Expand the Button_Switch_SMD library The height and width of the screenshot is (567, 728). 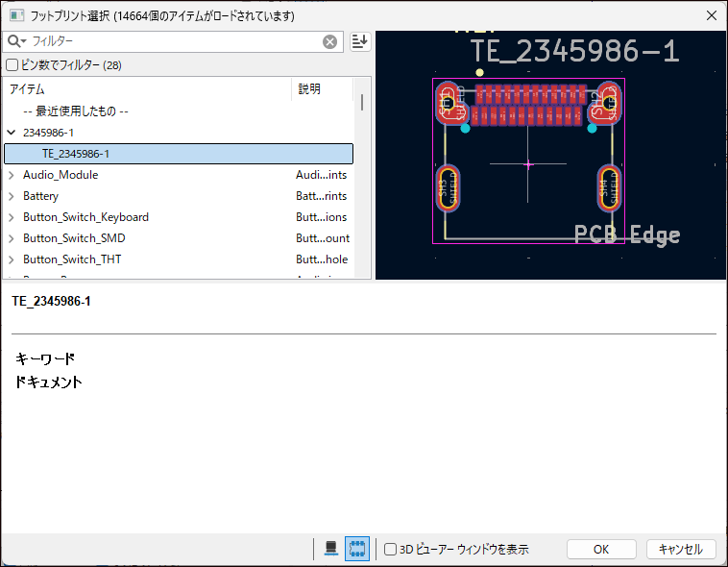[x=12, y=238]
